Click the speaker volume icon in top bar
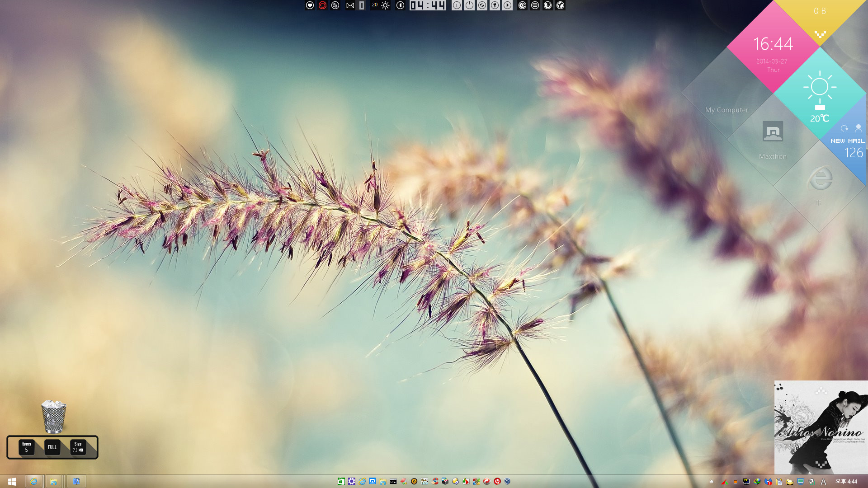 400,5
